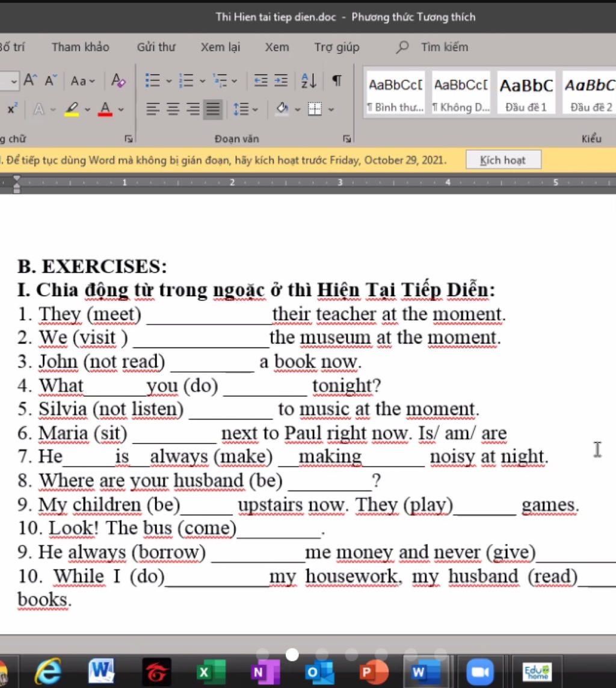Open the text effects A icon
Viewport: 616px width, 688px height.
39,109
